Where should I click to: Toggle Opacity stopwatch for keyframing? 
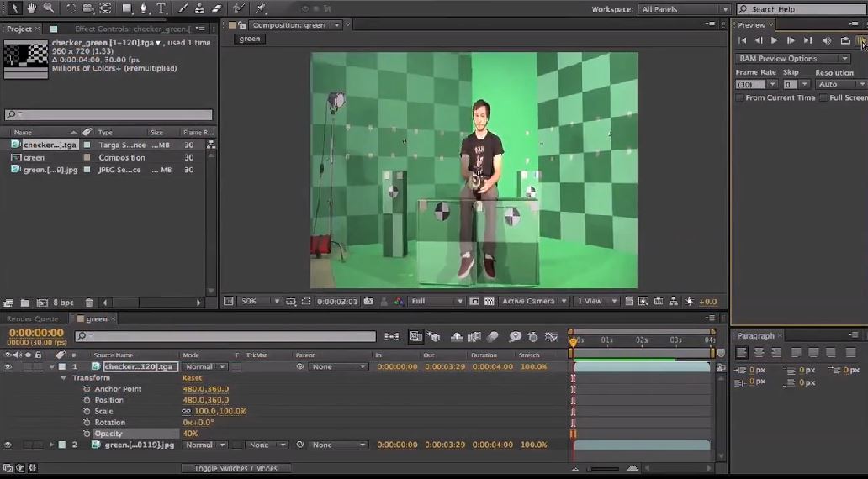(x=87, y=434)
